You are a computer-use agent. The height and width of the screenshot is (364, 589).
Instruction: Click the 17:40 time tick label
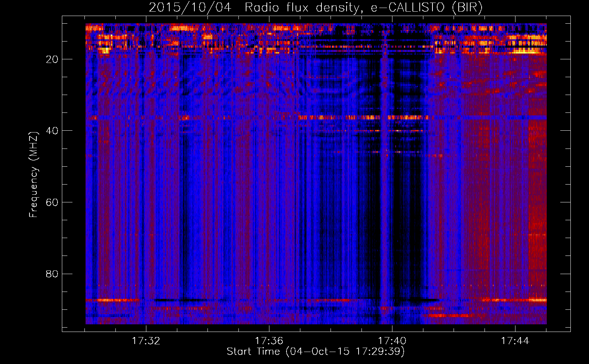[x=392, y=341]
